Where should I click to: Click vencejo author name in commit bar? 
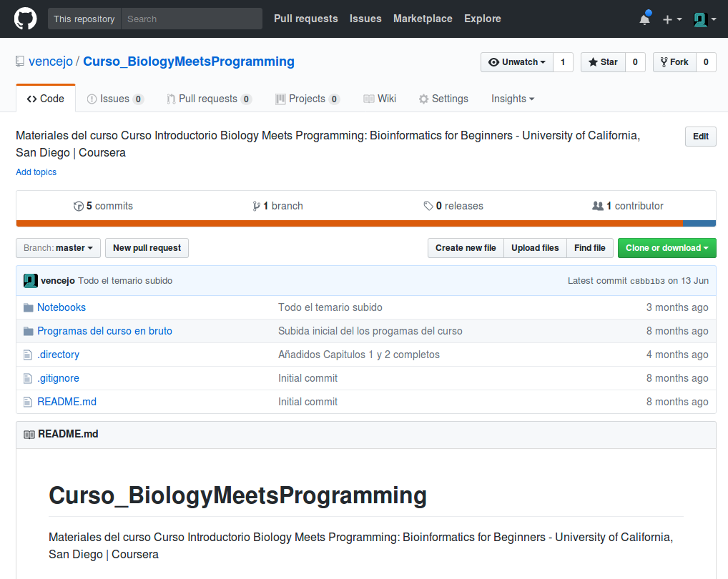click(x=58, y=281)
